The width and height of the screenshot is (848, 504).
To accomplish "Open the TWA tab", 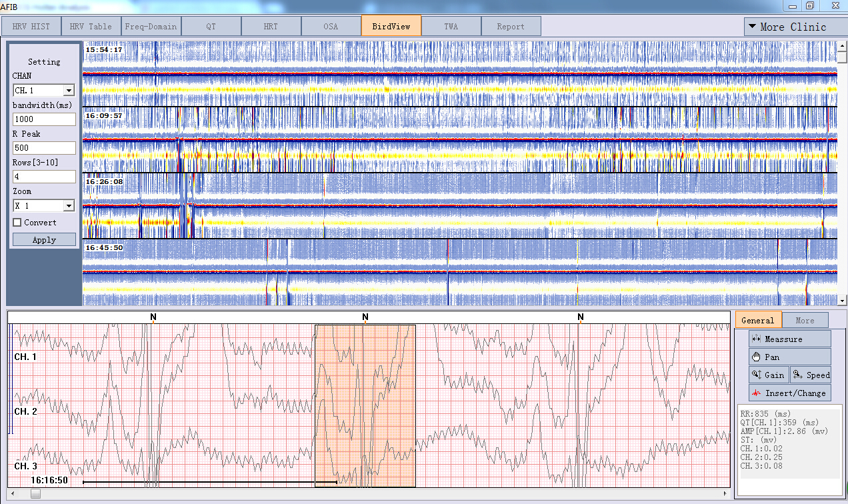I will [451, 27].
